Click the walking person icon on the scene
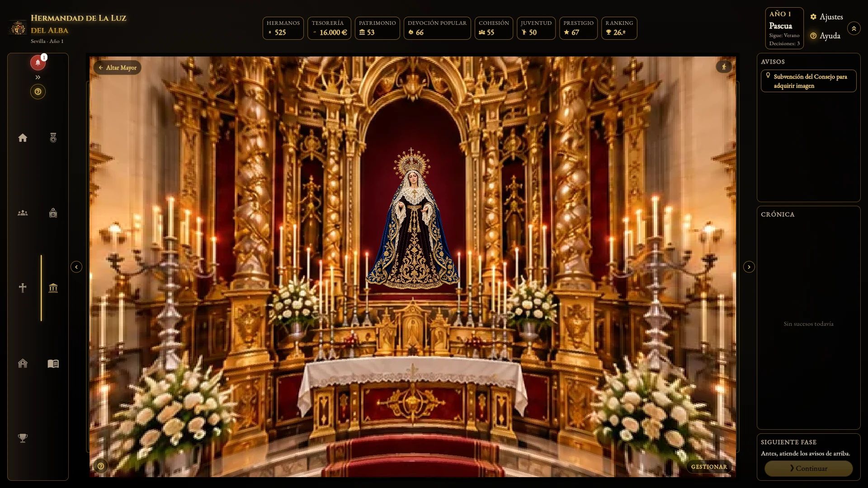 point(724,67)
